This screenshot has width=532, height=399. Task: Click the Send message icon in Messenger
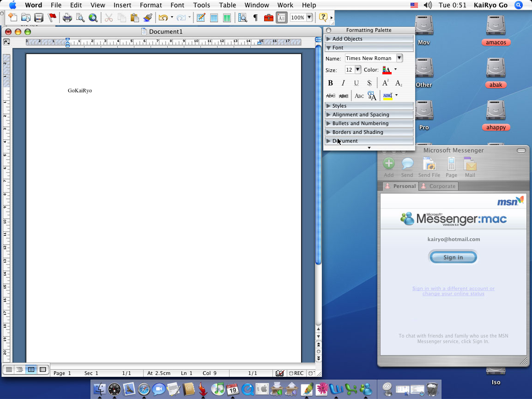point(407,167)
